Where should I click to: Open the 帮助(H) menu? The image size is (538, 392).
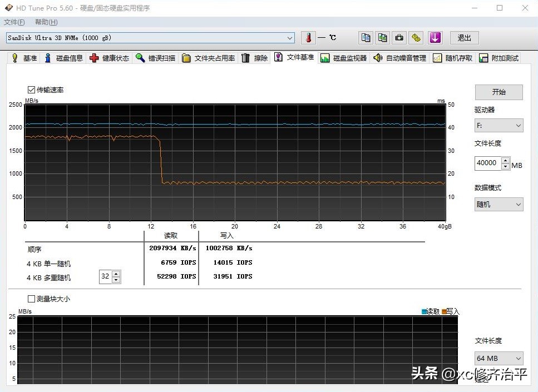click(45, 22)
